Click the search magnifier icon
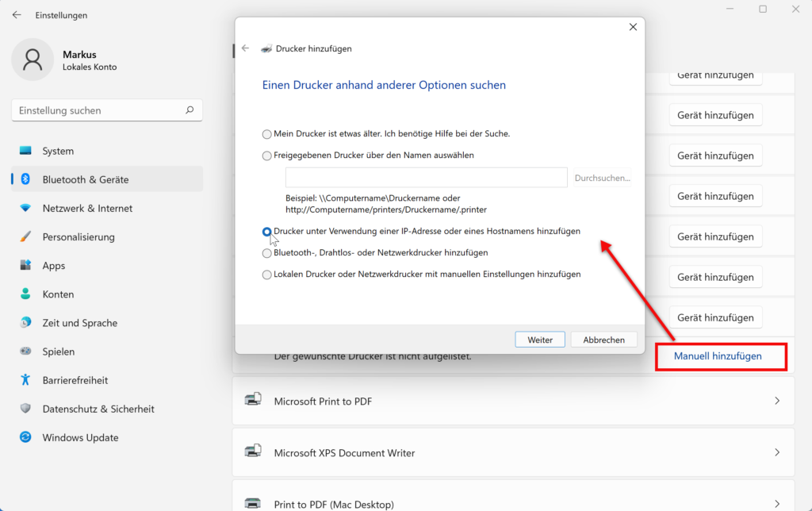The height and width of the screenshot is (511, 812). point(189,110)
